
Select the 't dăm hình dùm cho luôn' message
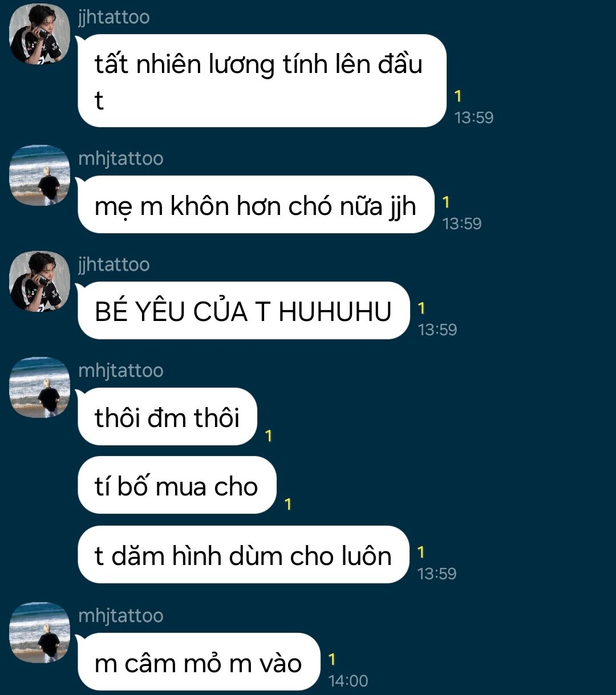[244, 555]
